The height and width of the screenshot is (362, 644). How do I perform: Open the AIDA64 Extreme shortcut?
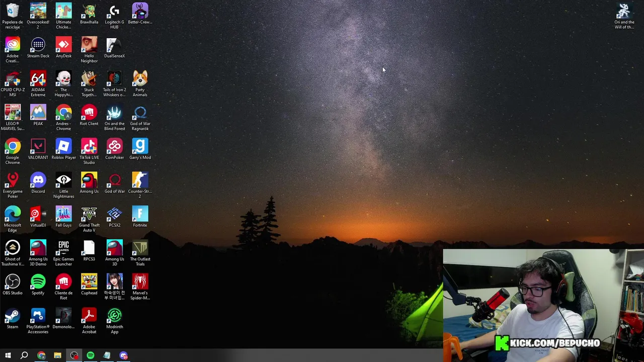(x=38, y=83)
